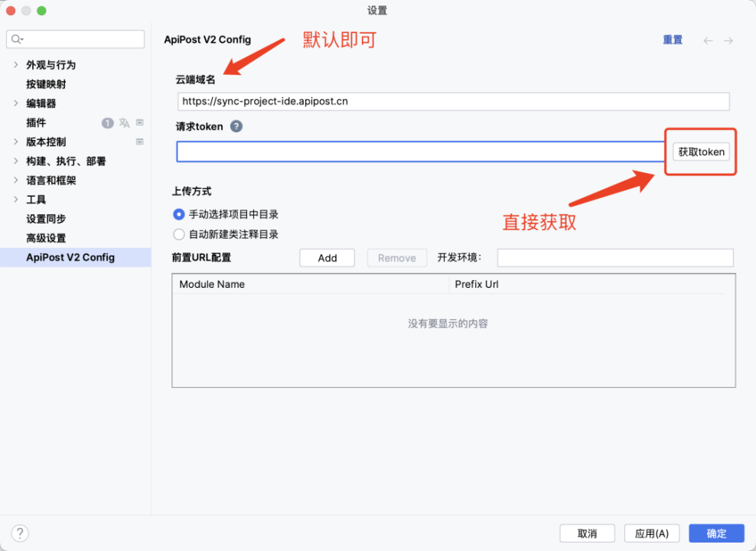Close the settings window with red button
This screenshot has height=551, width=756.
tap(11, 11)
